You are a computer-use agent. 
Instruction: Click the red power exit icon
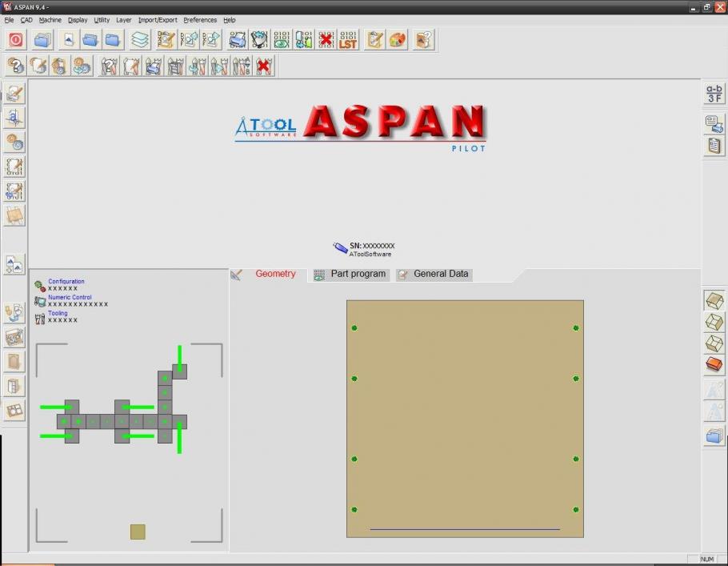coord(16,40)
